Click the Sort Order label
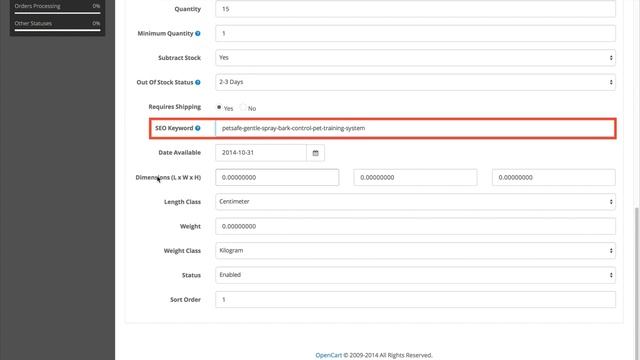 tap(185, 300)
